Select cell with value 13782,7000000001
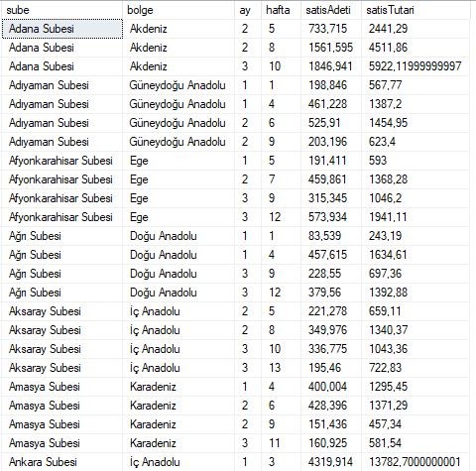 pos(416,462)
